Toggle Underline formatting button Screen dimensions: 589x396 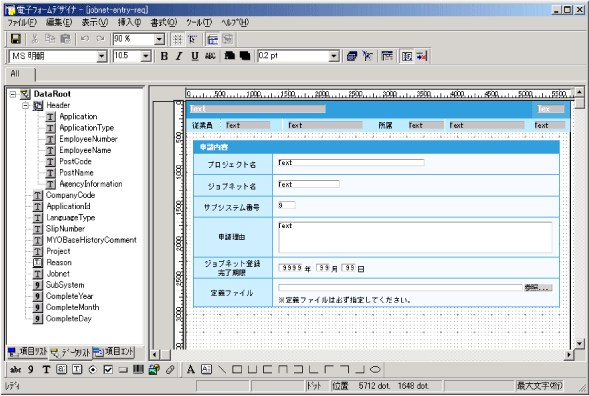[195, 56]
